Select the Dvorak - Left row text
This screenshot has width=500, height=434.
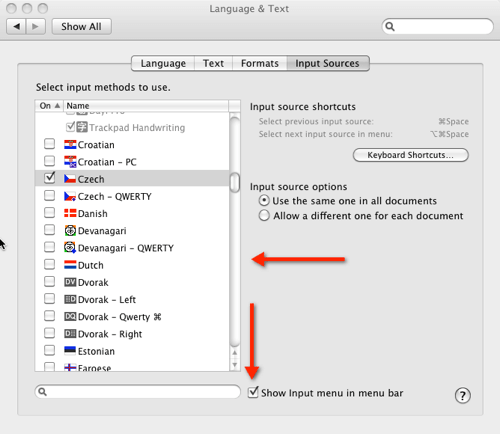point(107,300)
